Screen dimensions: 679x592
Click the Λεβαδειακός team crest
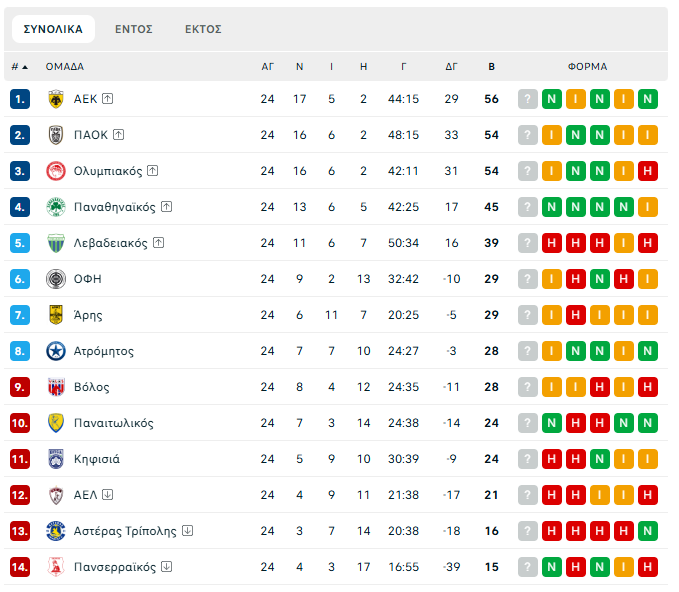pyautogui.click(x=56, y=243)
